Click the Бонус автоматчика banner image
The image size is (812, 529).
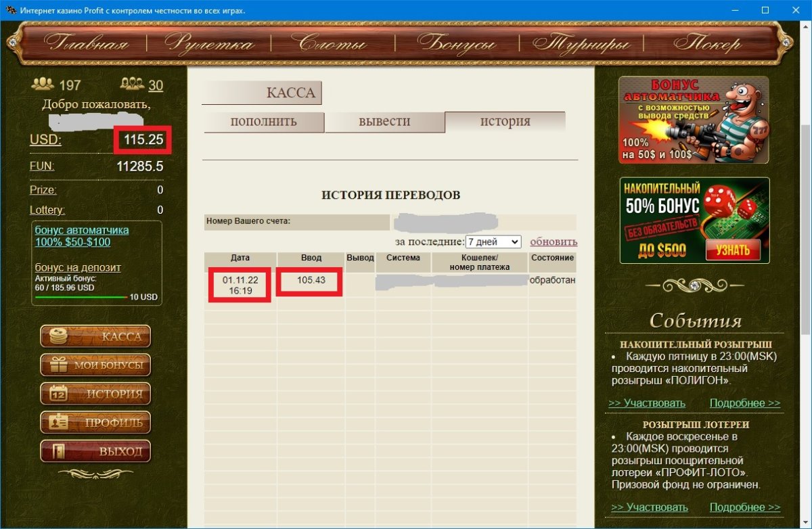(694, 120)
